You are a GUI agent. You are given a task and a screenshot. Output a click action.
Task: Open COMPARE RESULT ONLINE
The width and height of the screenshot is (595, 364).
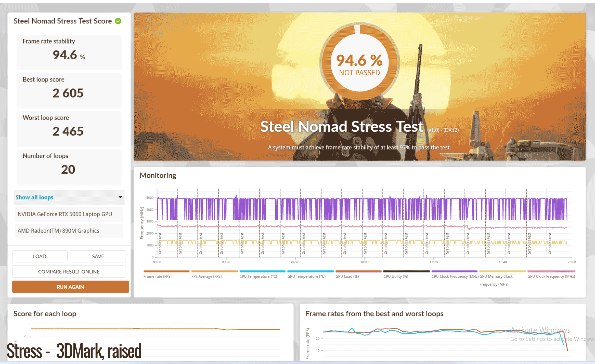pyautogui.click(x=69, y=272)
